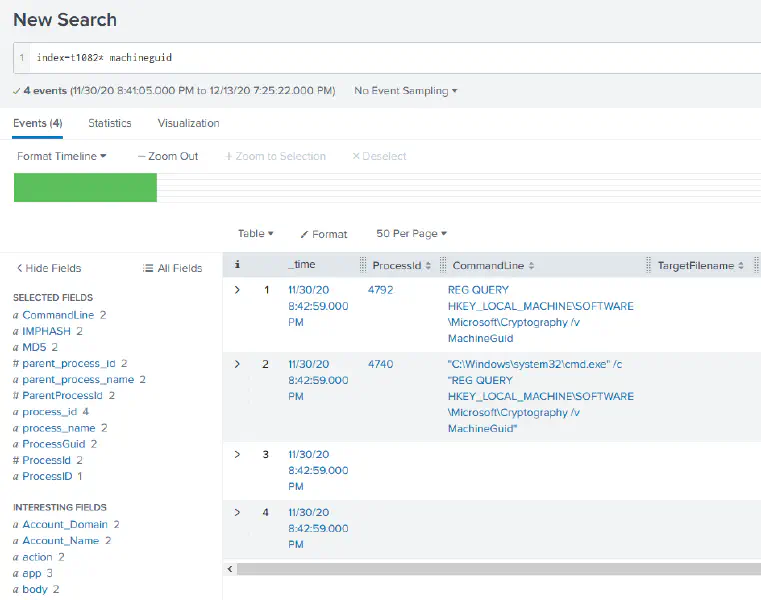Image resolution: width=761 pixels, height=600 pixels.
Task: Click the green timeline bar
Action: click(85, 187)
